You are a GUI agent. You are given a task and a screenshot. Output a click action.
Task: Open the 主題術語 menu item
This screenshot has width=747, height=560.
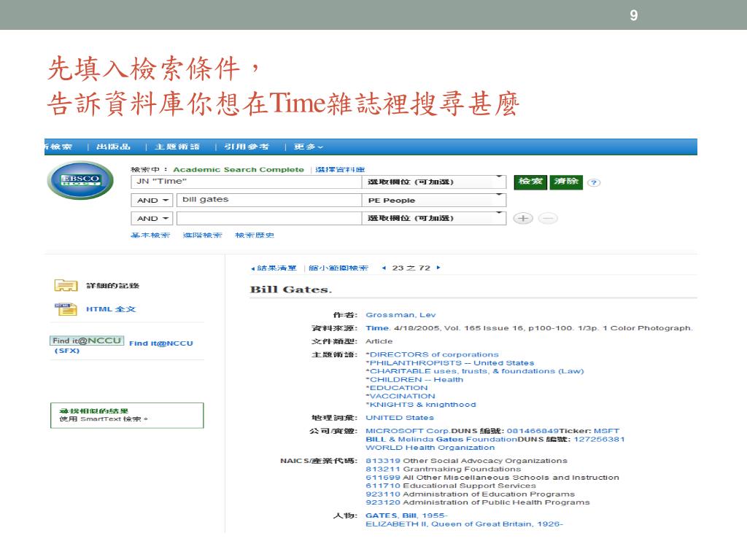coord(177,147)
